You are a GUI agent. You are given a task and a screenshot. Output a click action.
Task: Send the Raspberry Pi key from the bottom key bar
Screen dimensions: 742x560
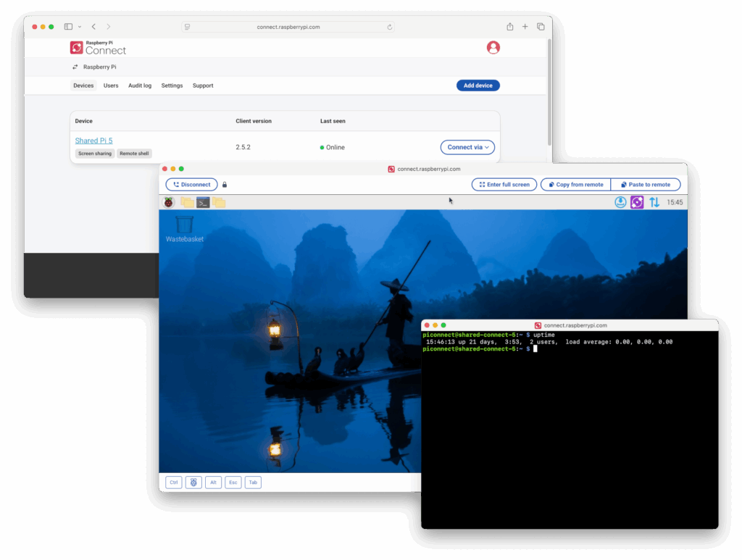click(193, 482)
